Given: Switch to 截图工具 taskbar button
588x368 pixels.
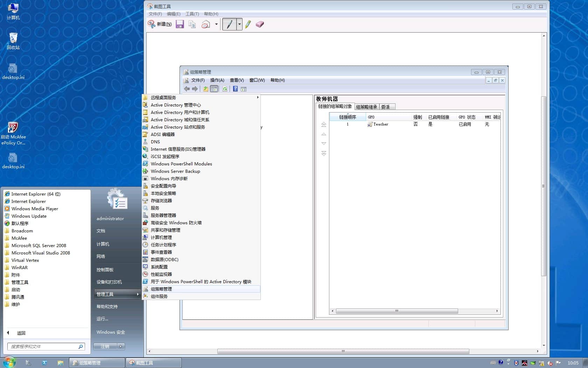Looking at the screenshot, I should [x=154, y=363].
